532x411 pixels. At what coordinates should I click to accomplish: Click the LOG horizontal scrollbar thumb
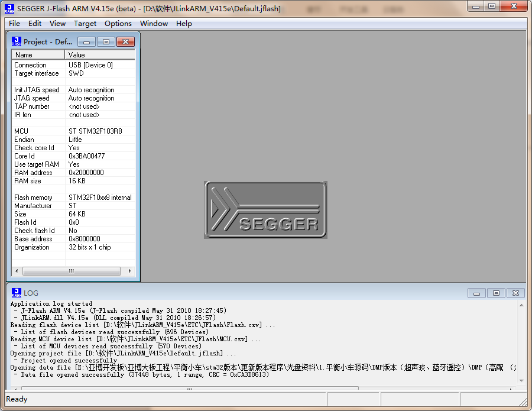[x=190, y=387]
